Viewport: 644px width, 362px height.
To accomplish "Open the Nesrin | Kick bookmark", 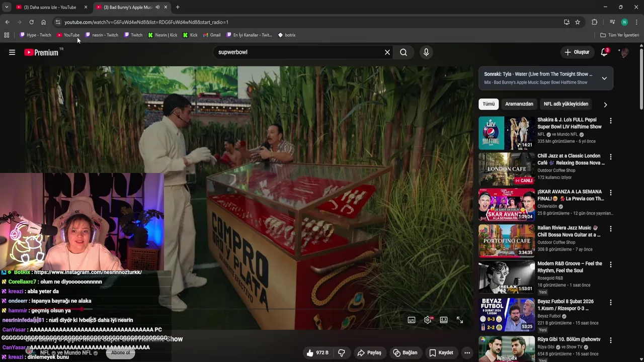I will pos(163,35).
